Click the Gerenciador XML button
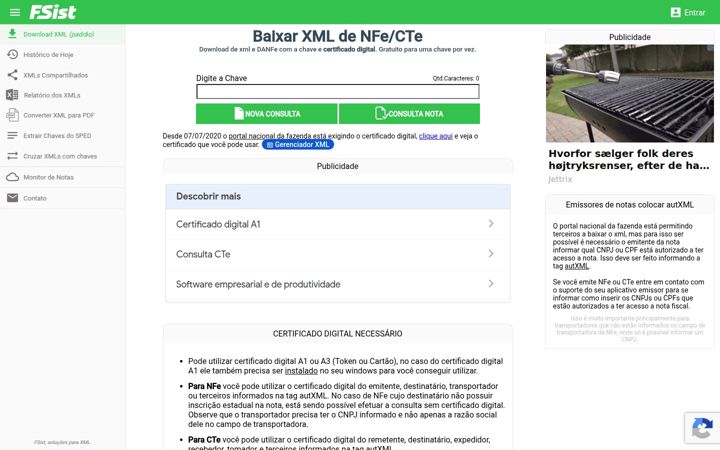The image size is (720, 450). pyautogui.click(x=298, y=145)
